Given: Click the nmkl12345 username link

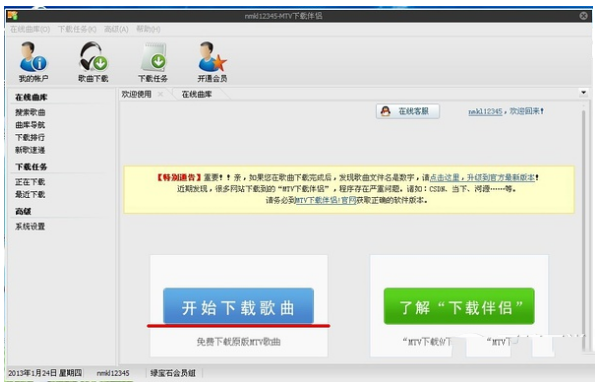Looking at the screenshot, I should point(485,111).
